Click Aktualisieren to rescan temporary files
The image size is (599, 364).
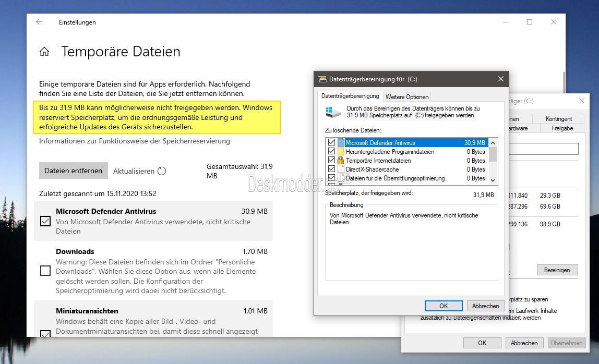(134, 171)
